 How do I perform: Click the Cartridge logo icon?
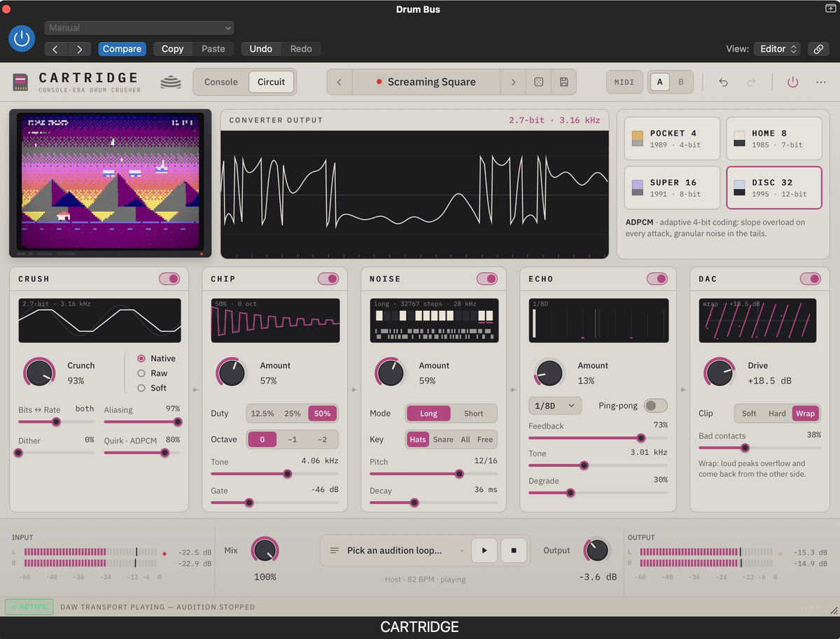click(x=20, y=82)
